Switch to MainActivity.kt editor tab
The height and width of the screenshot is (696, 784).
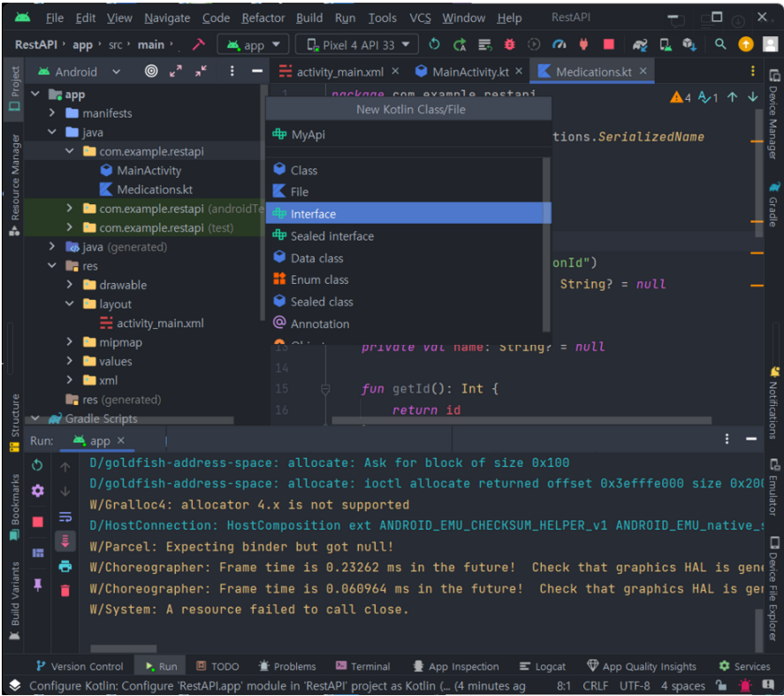point(469,72)
